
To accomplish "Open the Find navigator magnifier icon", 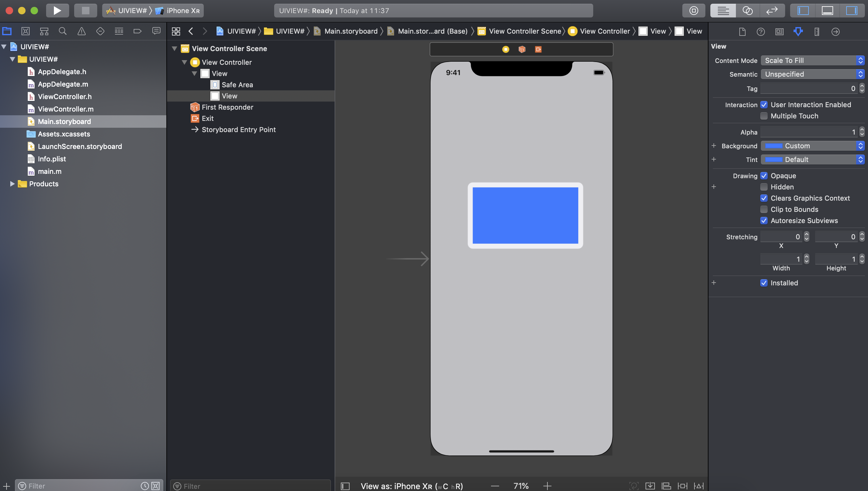I will [63, 31].
